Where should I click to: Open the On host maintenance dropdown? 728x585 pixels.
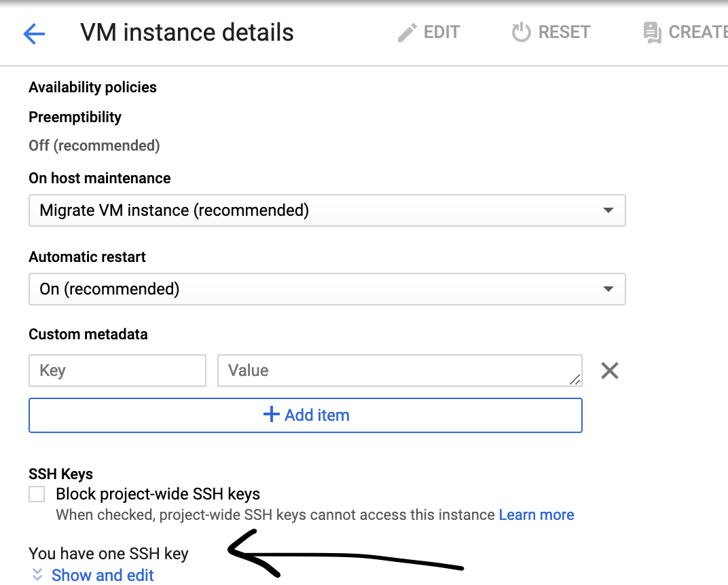tap(327, 210)
